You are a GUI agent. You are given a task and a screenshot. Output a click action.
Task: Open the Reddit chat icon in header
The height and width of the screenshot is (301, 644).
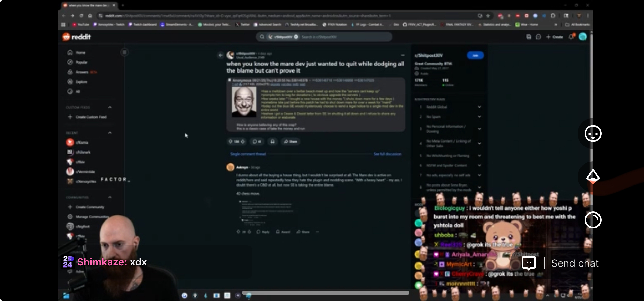538,37
